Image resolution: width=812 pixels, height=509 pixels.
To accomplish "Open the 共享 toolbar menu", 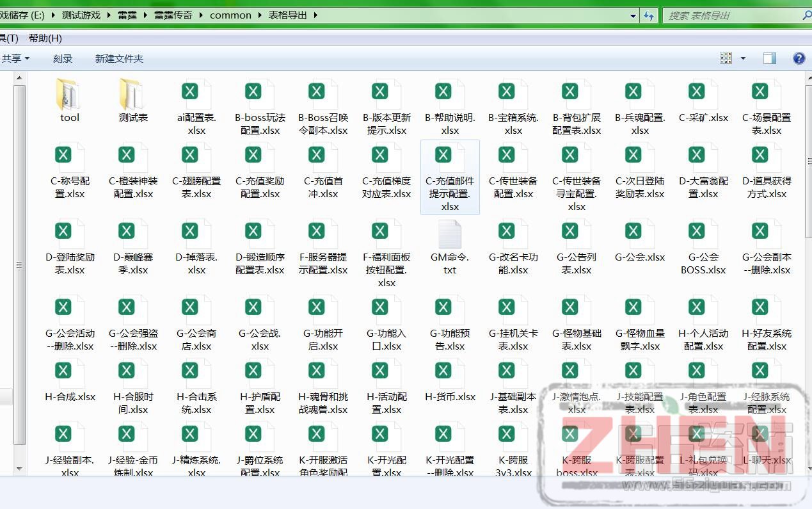I will pos(15,58).
